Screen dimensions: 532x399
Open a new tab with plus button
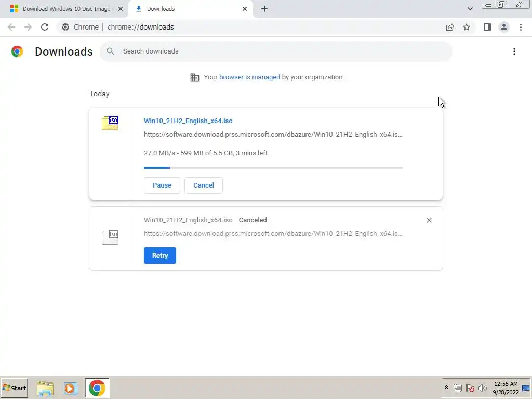tap(264, 9)
